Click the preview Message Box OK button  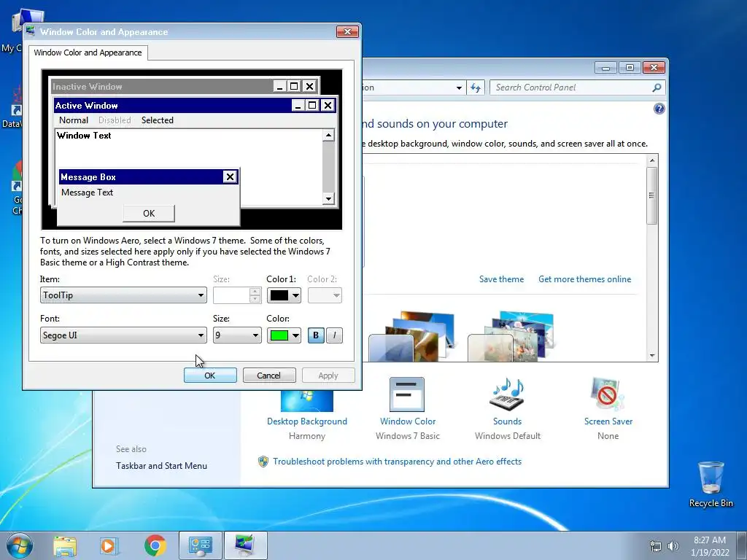(149, 214)
